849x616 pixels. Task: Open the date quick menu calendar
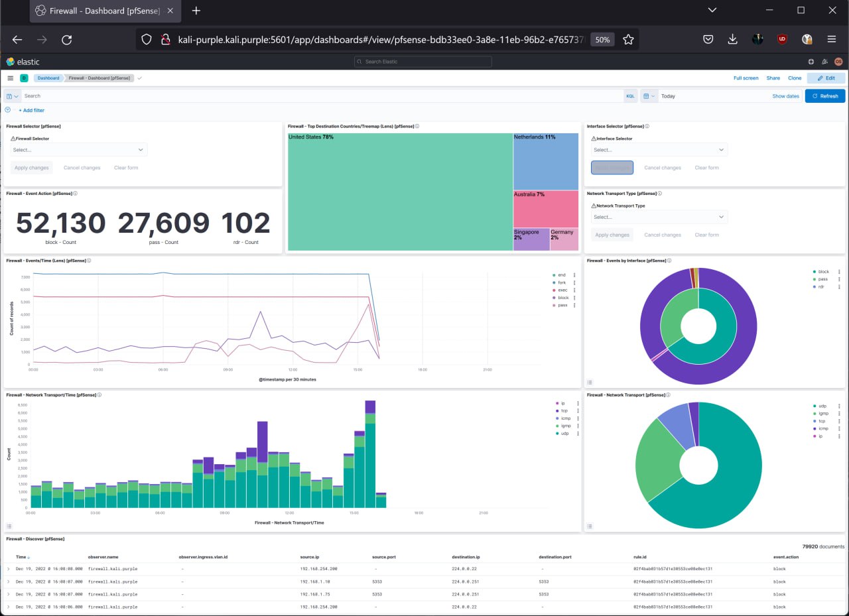(649, 96)
